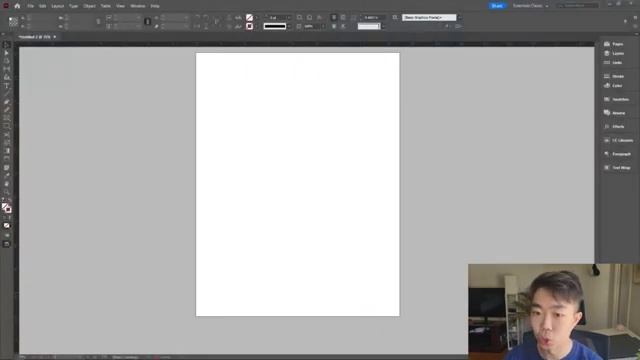Image resolution: width=640 pixels, height=360 pixels.
Task: Select the Gradient Swatch tool
Action: 7,151
